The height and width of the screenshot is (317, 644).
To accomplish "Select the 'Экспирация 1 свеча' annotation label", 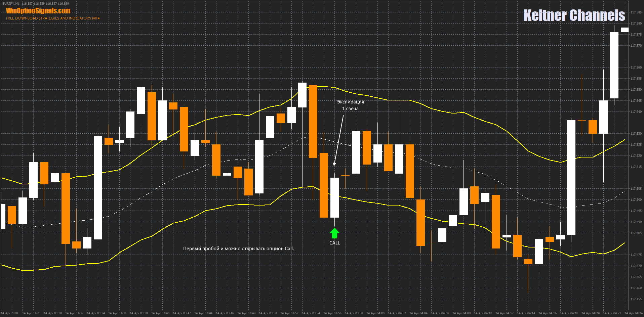I will click(350, 105).
